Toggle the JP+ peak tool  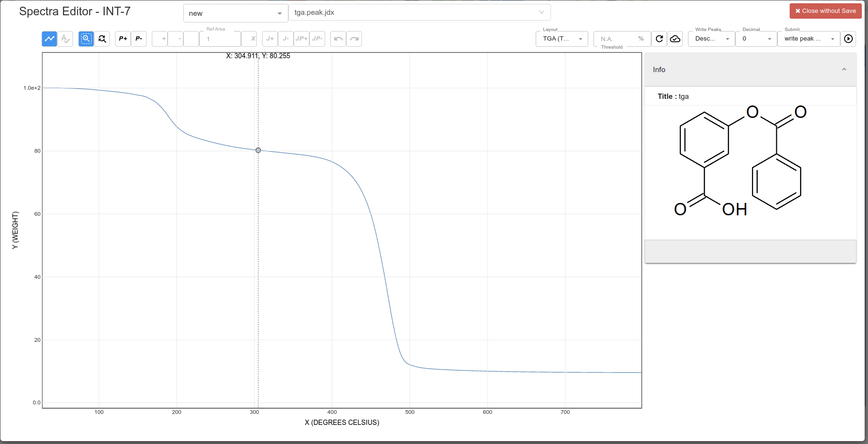(301, 39)
